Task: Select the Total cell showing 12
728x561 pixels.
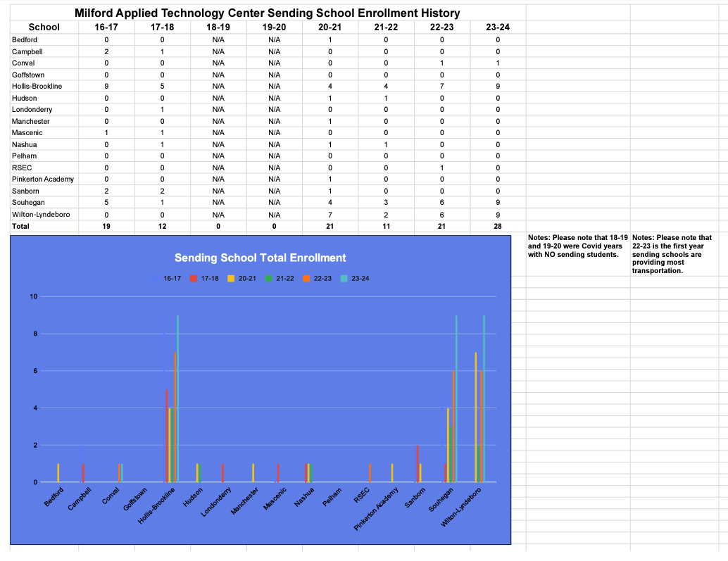Action: click(163, 226)
